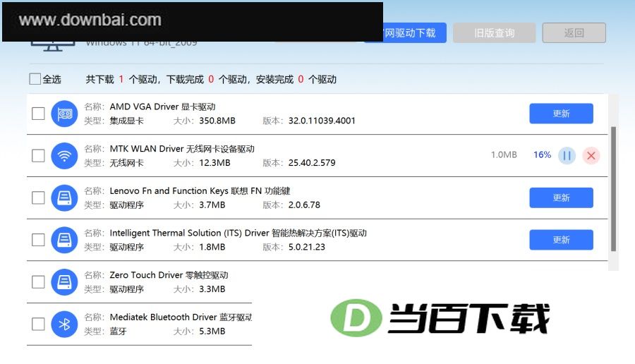Tick the 全选 select-all checkbox
This screenshot has width=635, height=364.
click(x=35, y=79)
